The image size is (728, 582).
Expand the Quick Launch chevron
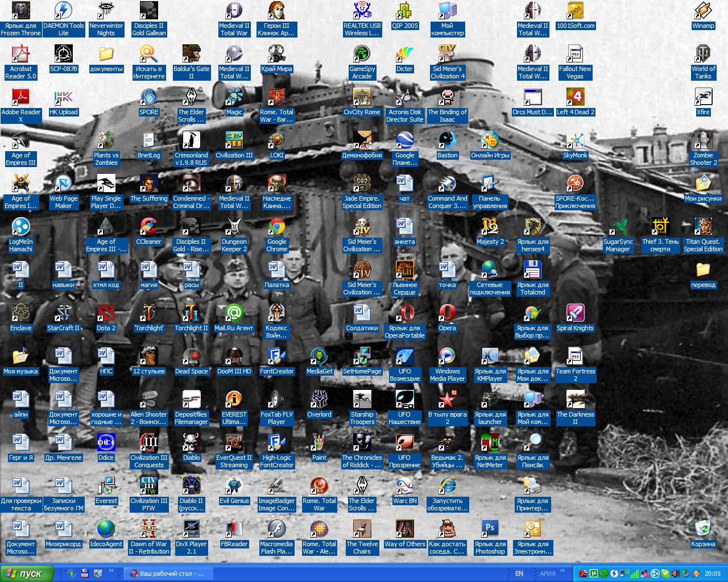tap(111, 571)
